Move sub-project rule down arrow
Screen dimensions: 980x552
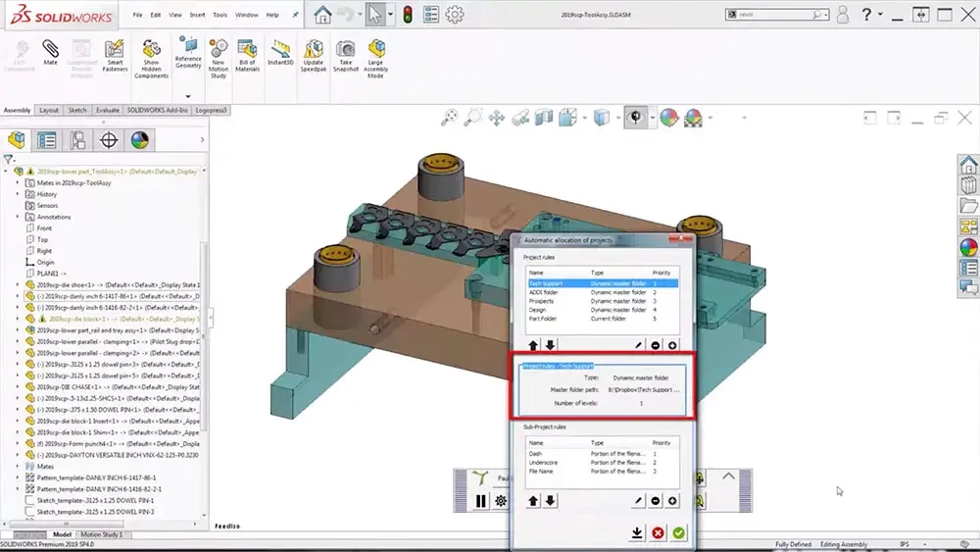click(x=550, y=501)
